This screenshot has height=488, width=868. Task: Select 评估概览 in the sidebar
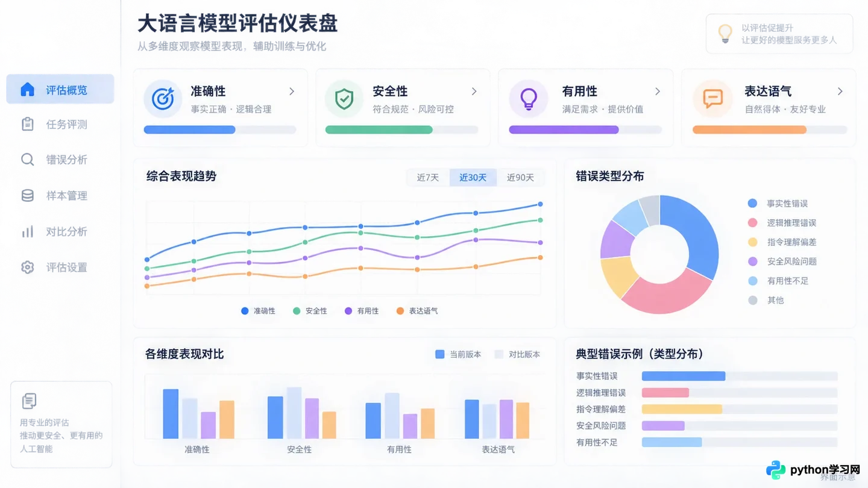(60, 89)
